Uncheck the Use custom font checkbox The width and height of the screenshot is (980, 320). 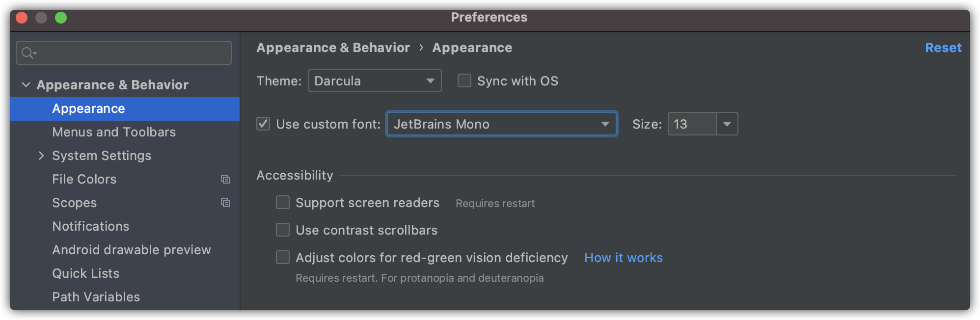coord(264,124)
